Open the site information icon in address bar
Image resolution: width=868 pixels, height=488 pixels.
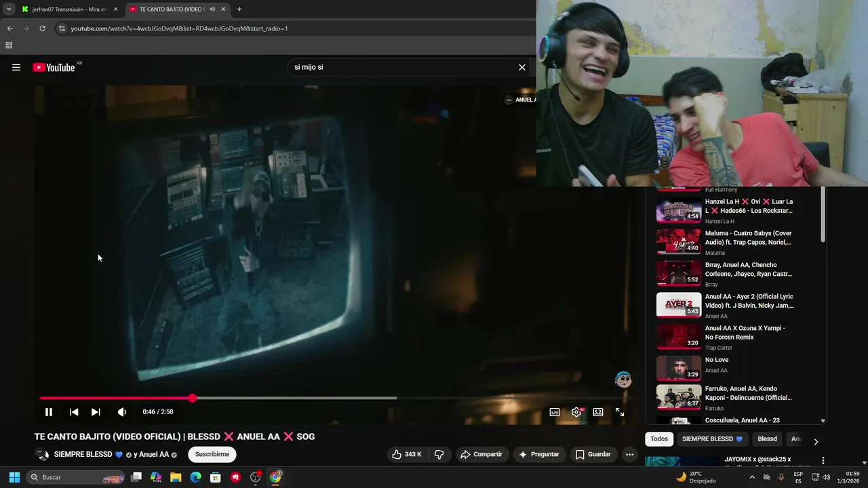coord(62,28)
